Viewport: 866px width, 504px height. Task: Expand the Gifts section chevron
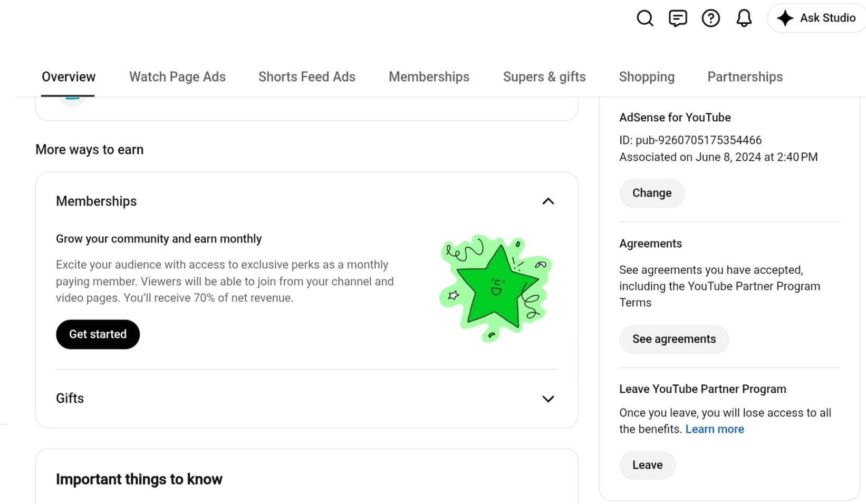tap(548, 399)
